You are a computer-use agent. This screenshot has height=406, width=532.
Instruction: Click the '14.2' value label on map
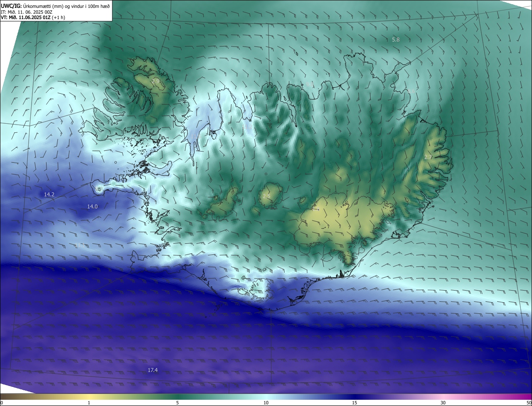click(x=49, y=194)
